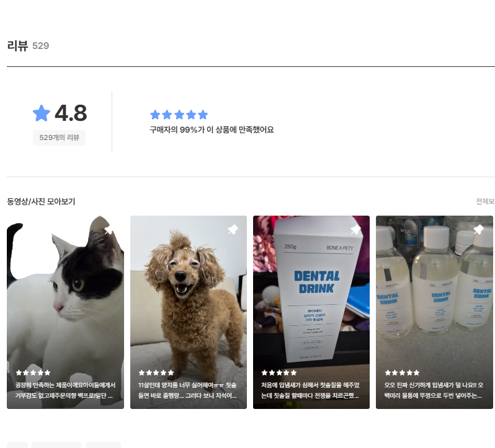Click the star rating on the bottles review
Screen dimensions: 495x448
click(402, 373)
